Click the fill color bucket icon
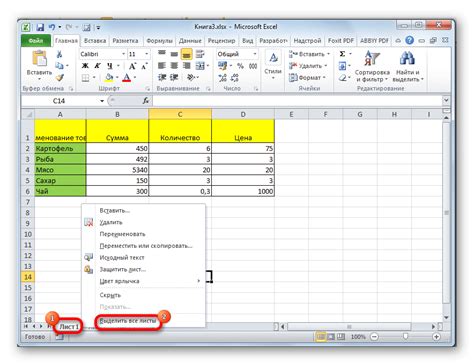 pos(109,78)
